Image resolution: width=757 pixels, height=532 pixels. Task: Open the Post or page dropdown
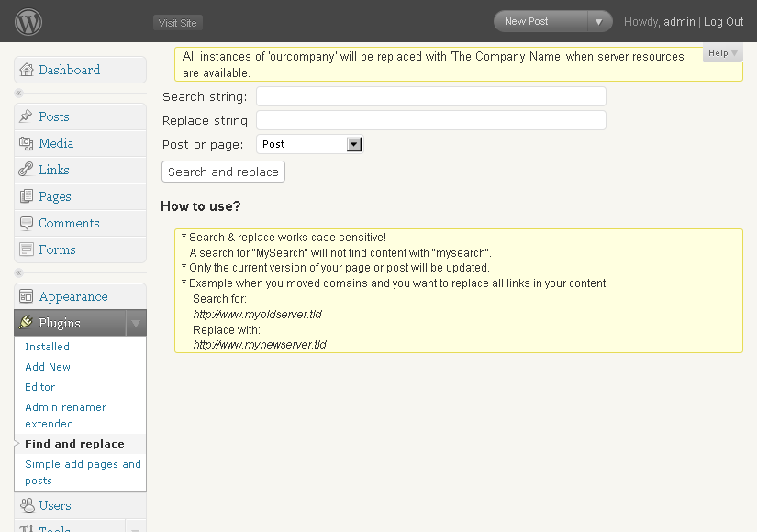click(309, 144)
